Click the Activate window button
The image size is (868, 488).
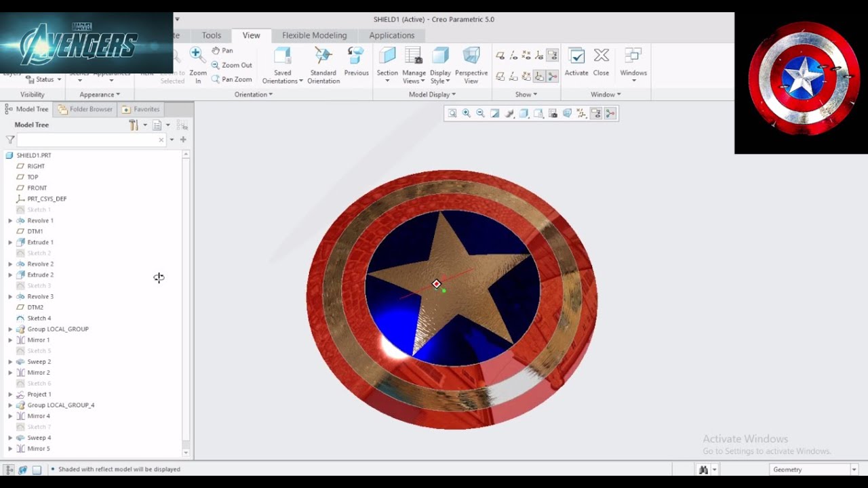tap(576, 62)
